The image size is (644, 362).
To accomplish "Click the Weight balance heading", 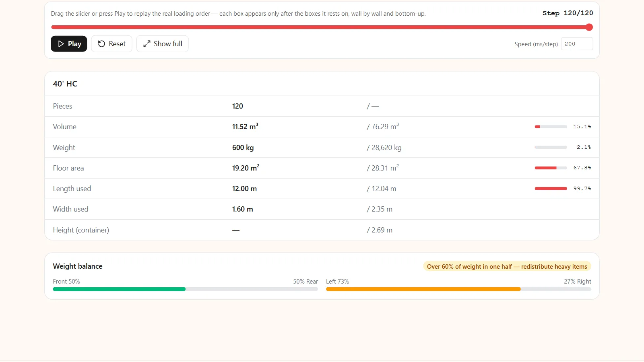I will pyautogui.click(x=78, y=266).
